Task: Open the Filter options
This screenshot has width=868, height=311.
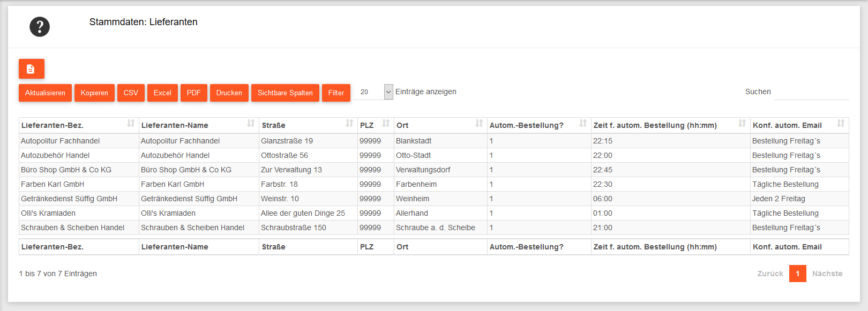Action: pos(336,93)
